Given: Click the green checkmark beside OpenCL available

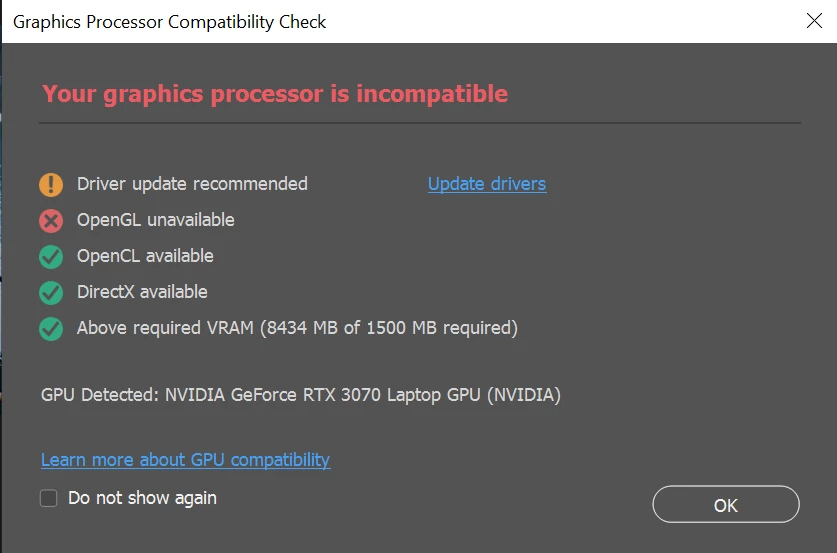Looking at the screenshot, I should tap(51, 257).
